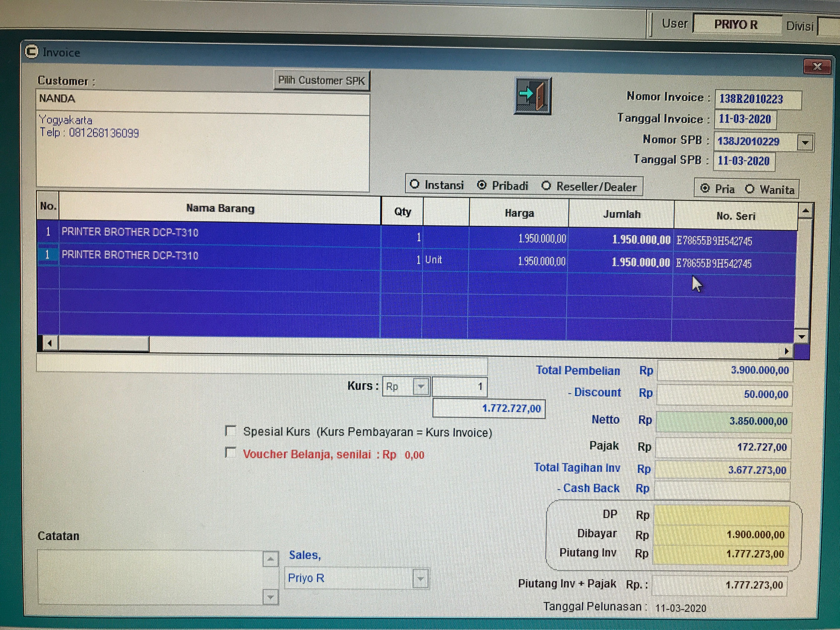Select Reseller/Dealer customer type
The width and height of the screenshot is (840, 630).
pos(546,186)
